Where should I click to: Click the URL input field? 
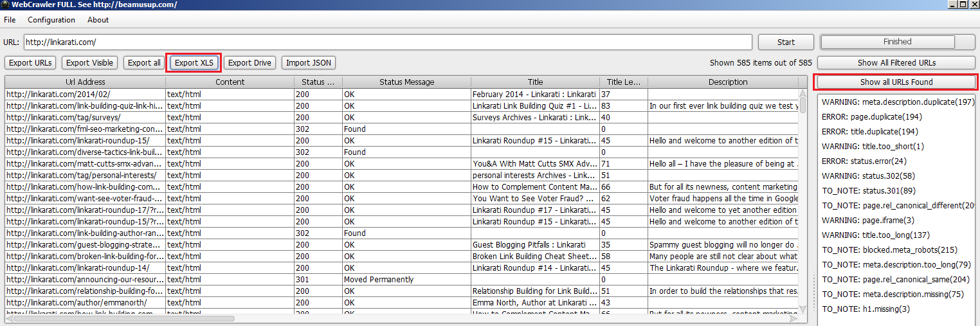coord(387,42)
